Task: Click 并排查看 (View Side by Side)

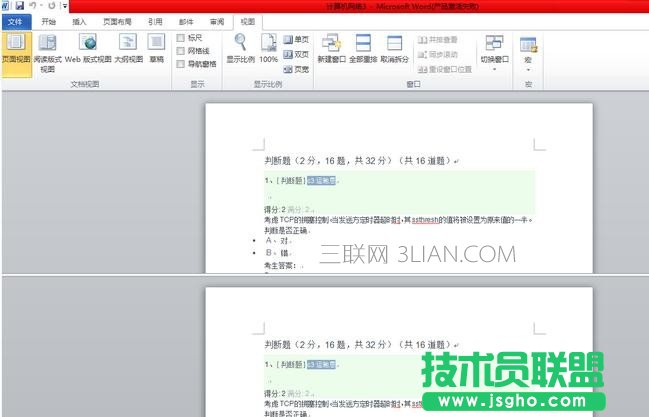Action: click(x=437, y=40)
